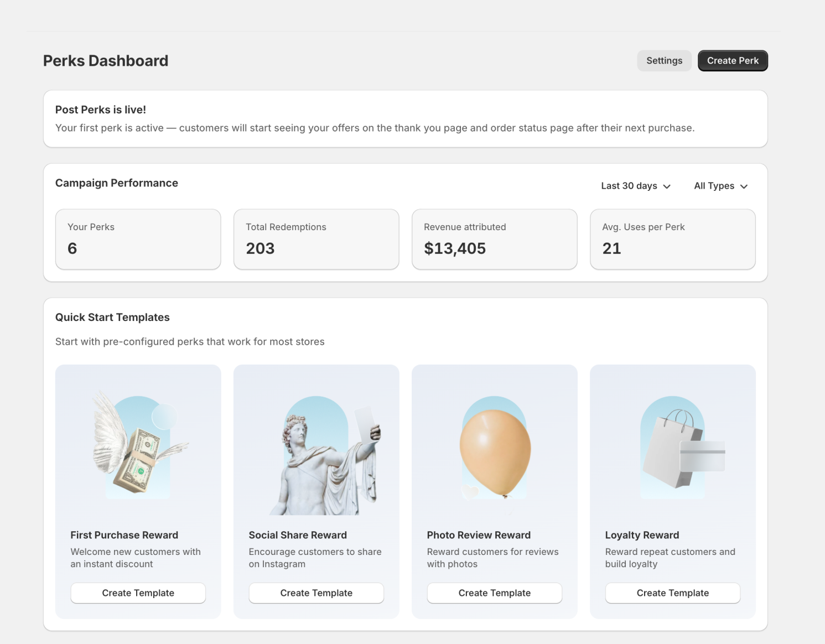
Task: Click the text Welcome new customers with an instant discount
Action: click(x=136, y=558)
